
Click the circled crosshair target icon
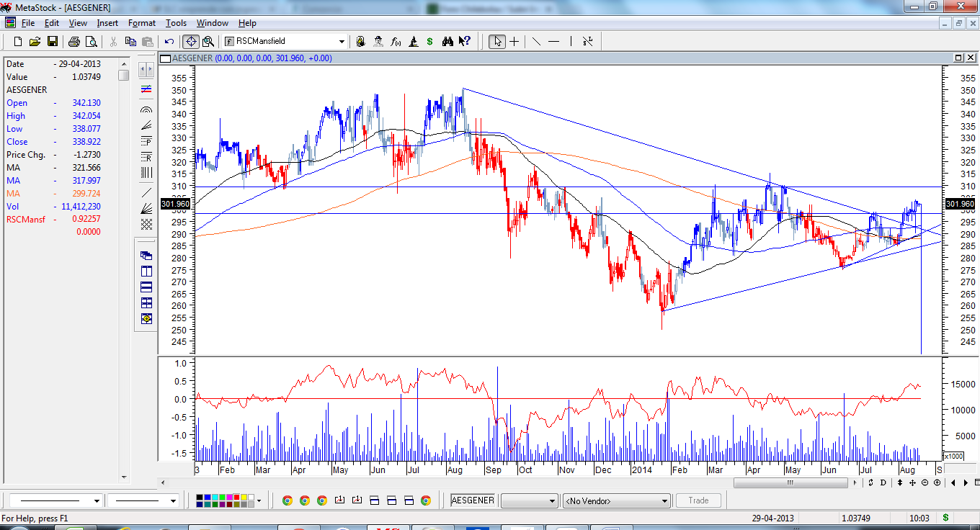coord(191,41)
